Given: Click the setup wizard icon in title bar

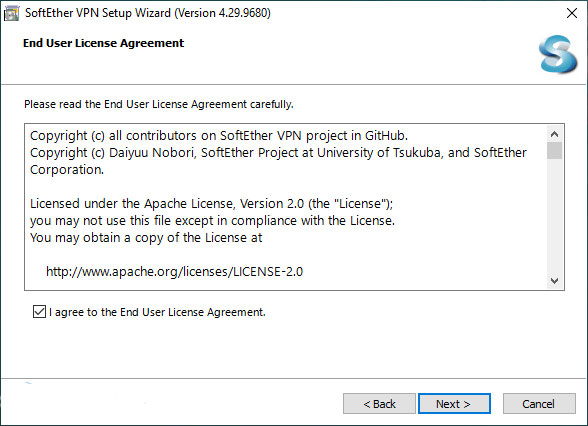Looking at the screenshot, I should (x=11, y=14).
